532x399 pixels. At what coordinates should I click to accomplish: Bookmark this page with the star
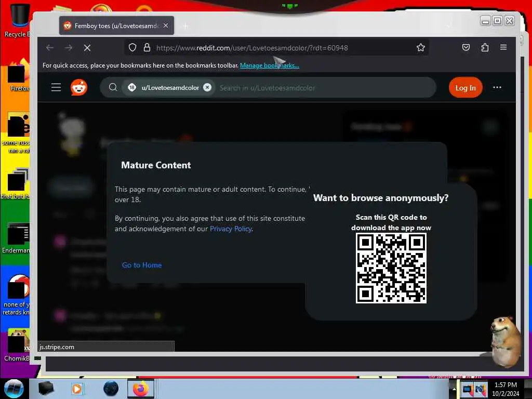click(421, 47)
